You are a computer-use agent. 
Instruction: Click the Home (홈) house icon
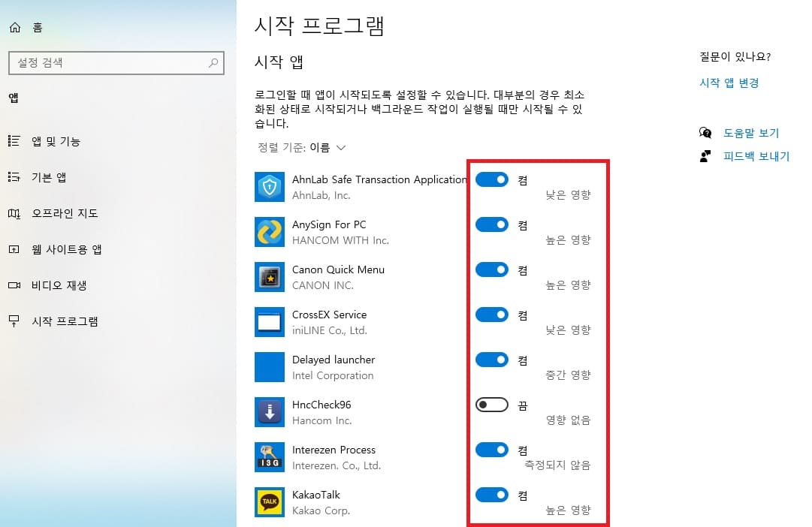pyautogui.click(x=15, y=28)
